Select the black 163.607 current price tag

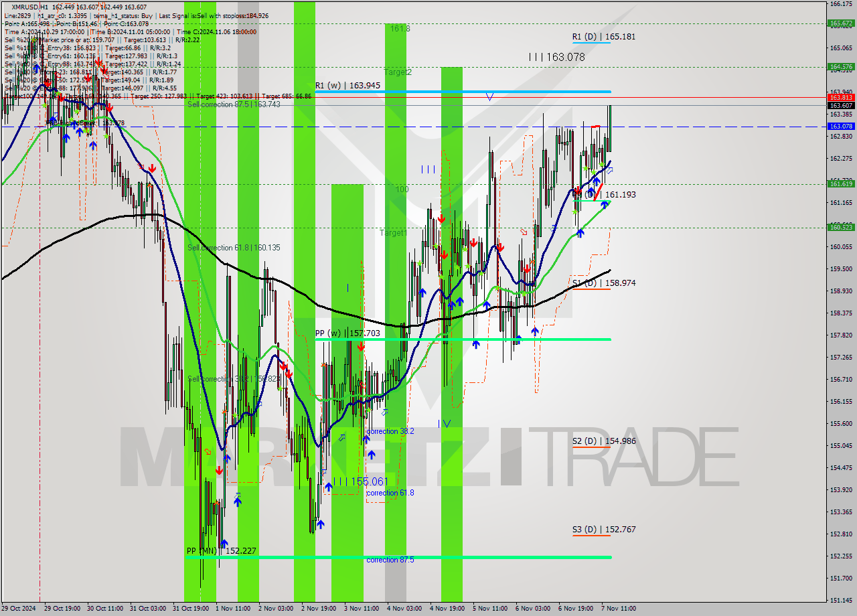pos(841,106)
